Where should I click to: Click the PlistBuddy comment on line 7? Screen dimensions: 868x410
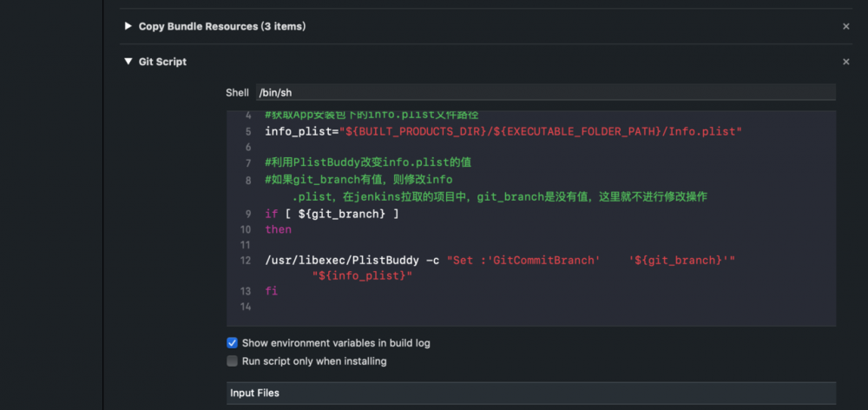click(x=367, y=162)
